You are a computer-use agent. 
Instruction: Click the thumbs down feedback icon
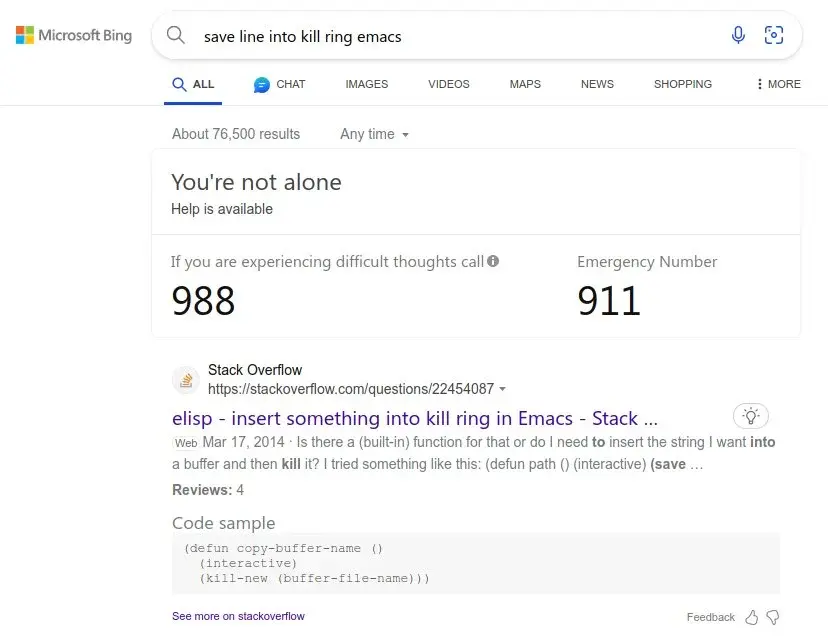(772, 618)
